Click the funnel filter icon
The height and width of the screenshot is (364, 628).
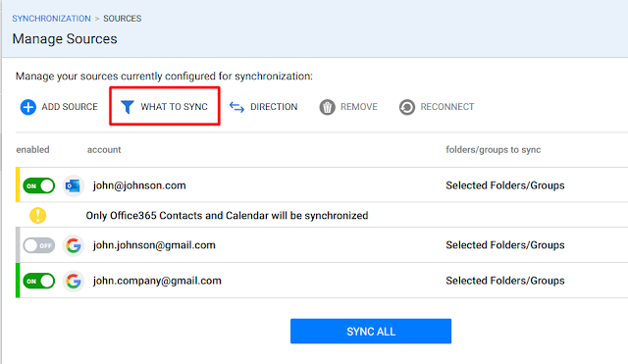click(x=128, y=107)
